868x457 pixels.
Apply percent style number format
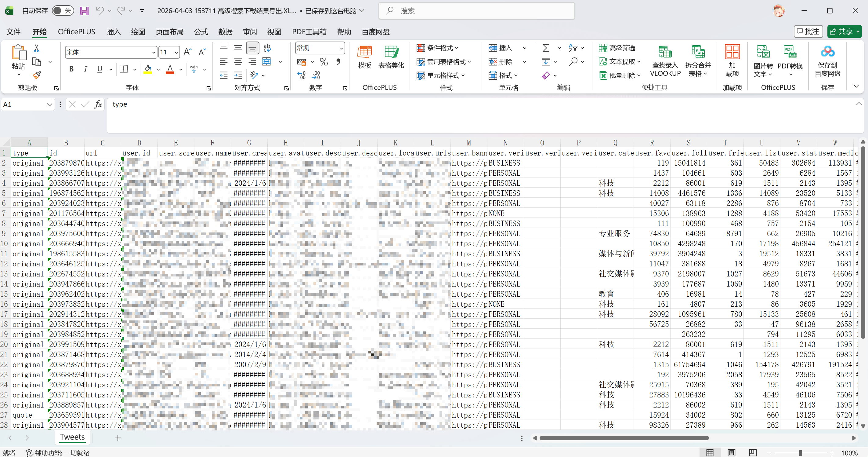324,62
